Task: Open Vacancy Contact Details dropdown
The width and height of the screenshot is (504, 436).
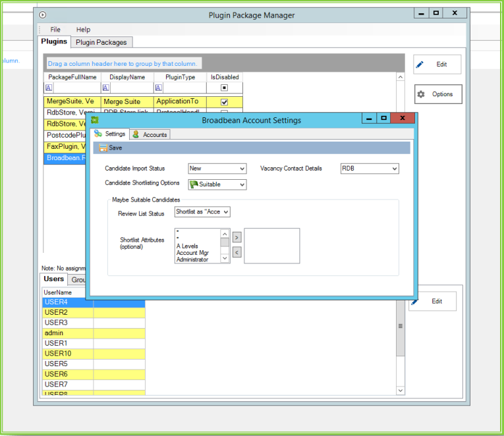Action: tap(370, 169)
